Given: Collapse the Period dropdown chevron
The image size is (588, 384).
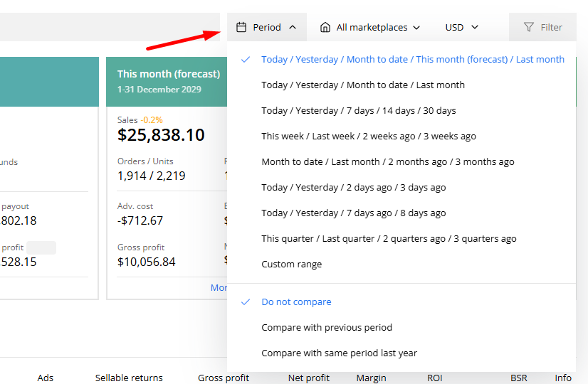Looking at the screenshot, I should click(x=293, y=27).
